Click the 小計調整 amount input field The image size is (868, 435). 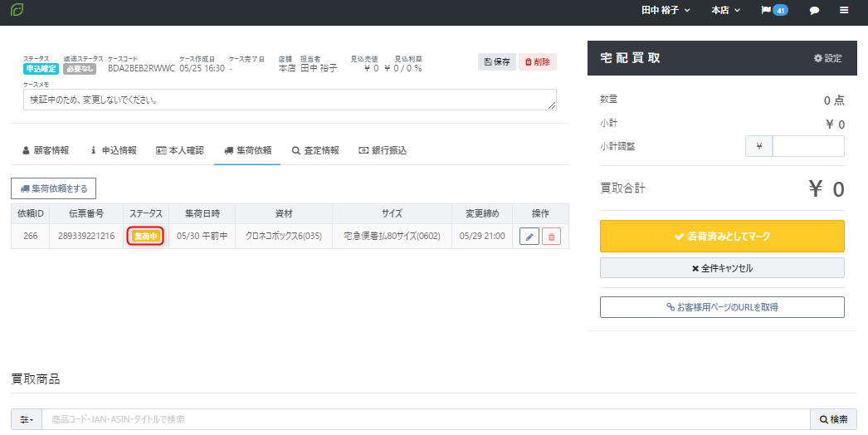click(808, 146)
